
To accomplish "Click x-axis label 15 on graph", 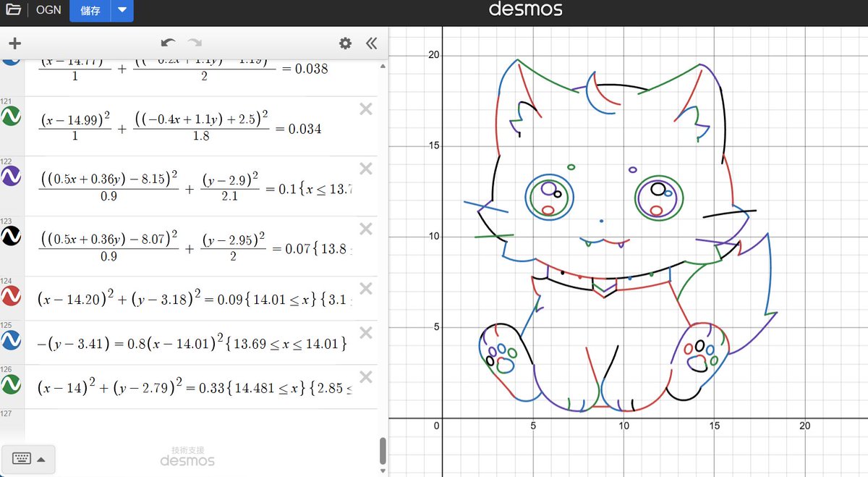I will 714,426.
